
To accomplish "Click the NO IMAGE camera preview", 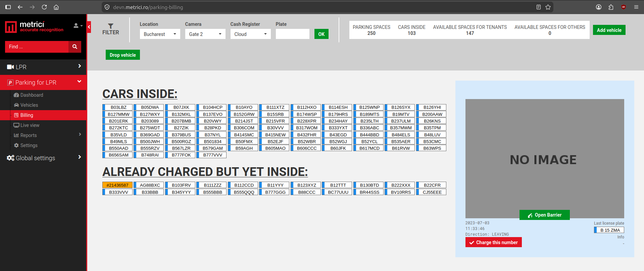I will [x=545, y=159].
